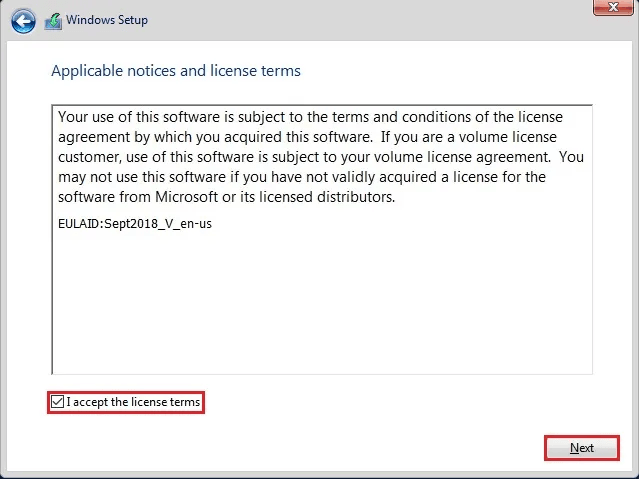Click the 'Windows Setup' title text

107,20
